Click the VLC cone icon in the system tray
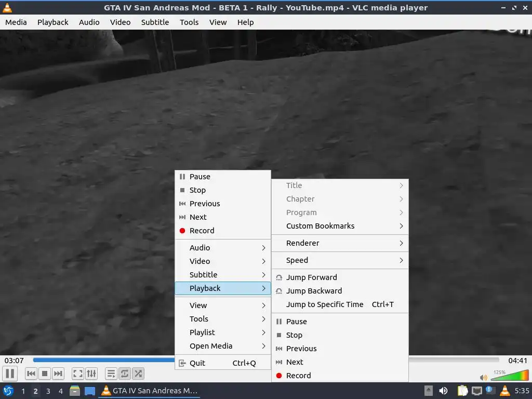 click(504, 391)
